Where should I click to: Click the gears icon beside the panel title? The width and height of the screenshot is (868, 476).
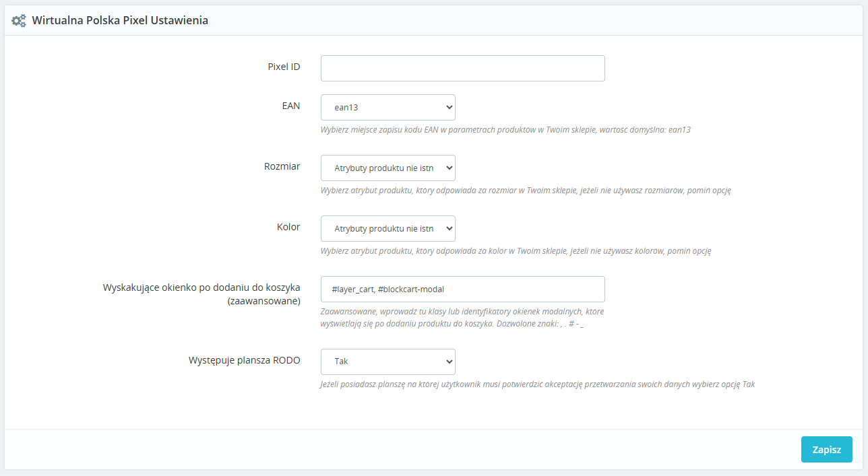[19, 21]
